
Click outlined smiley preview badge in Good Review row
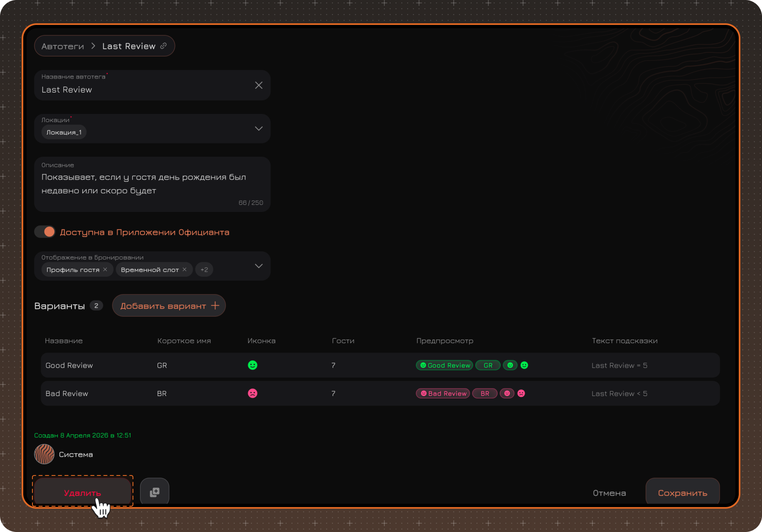pos(510,365)
